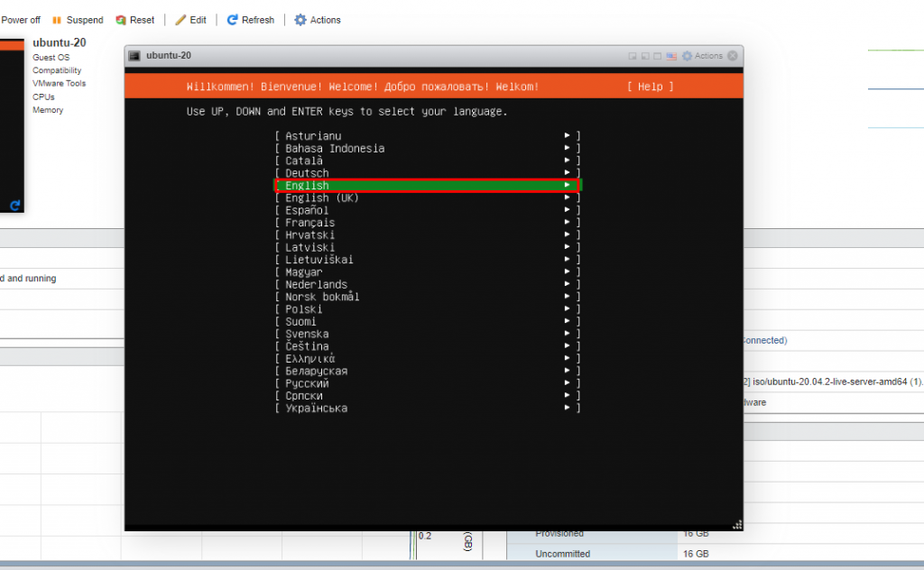This screenshot has height=570, width=924.
Task: Click the arrow next to Français
Action: [568, 223]
